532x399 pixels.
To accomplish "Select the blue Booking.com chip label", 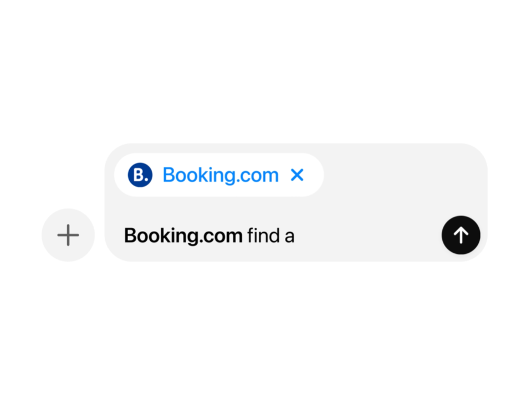I will 221,175.
